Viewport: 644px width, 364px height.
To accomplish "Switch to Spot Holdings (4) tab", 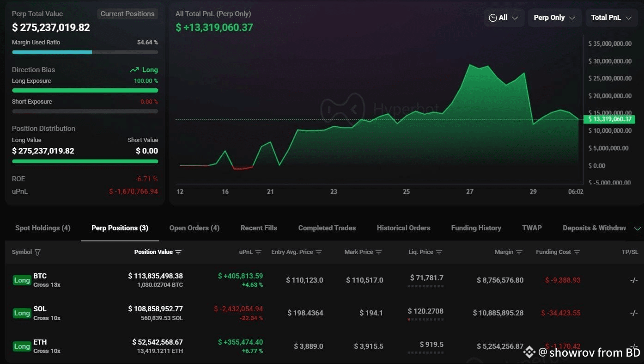I will pyautogui.click(x=43, y=228).
